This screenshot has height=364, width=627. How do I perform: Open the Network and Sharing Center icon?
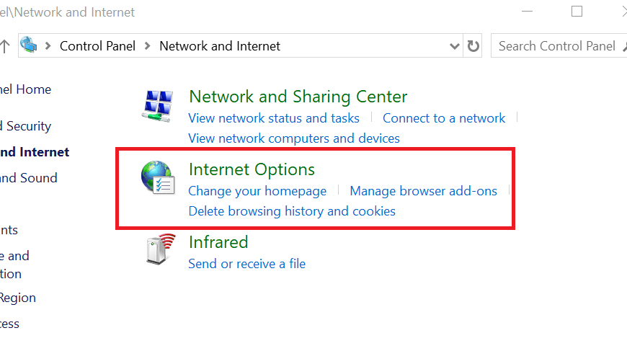click(158, 106)
